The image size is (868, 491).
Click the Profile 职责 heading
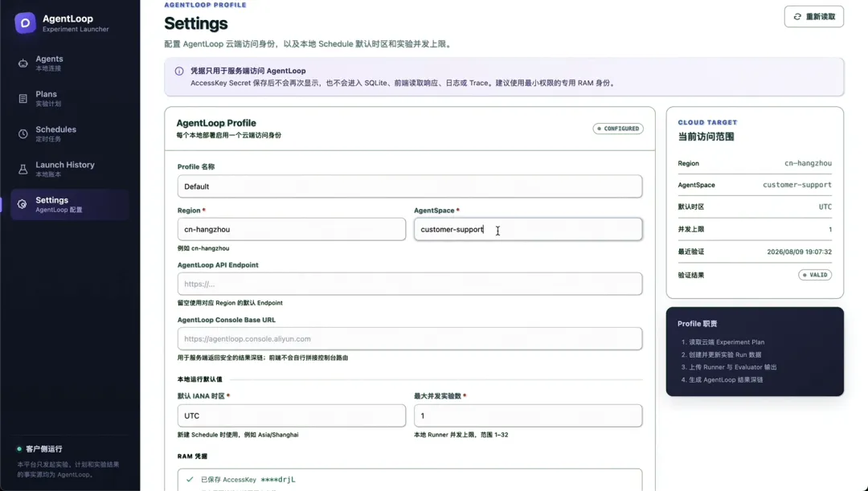click(x=697, y=324)
